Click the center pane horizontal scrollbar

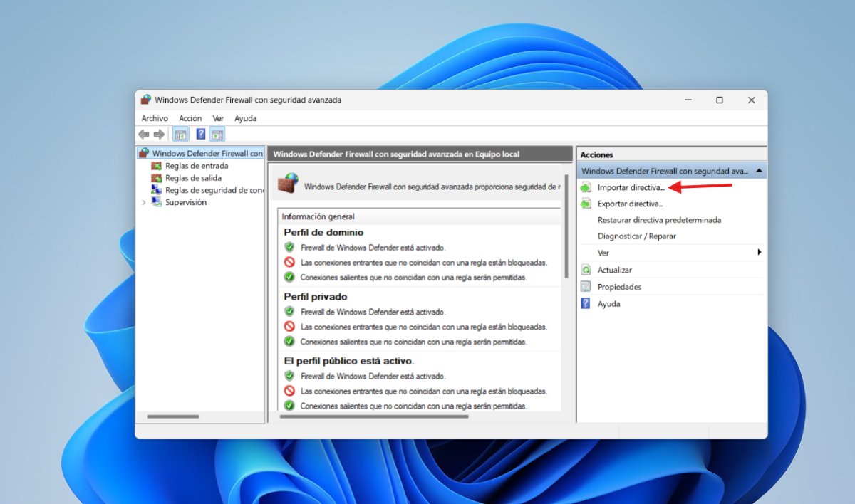pos(374,416)
